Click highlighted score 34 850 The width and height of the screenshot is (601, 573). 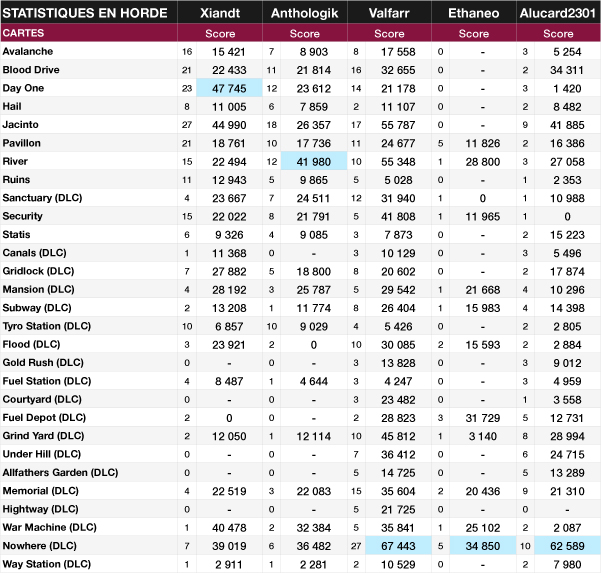[x=483, y=546]
